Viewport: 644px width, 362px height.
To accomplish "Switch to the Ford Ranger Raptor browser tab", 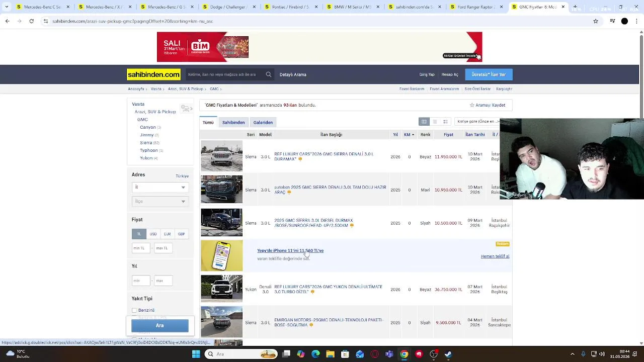I will click(x=477, y=7).
